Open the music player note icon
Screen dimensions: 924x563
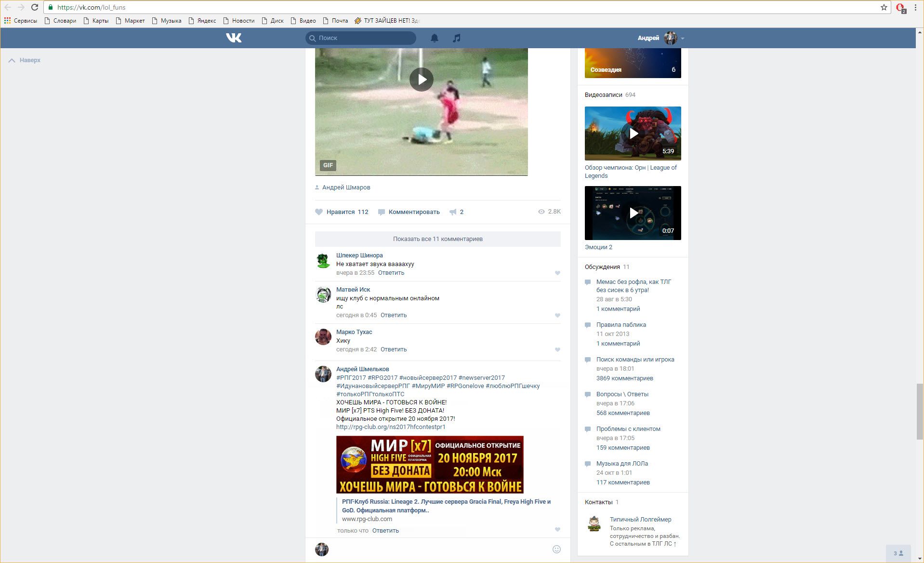(x=457, y=38)
